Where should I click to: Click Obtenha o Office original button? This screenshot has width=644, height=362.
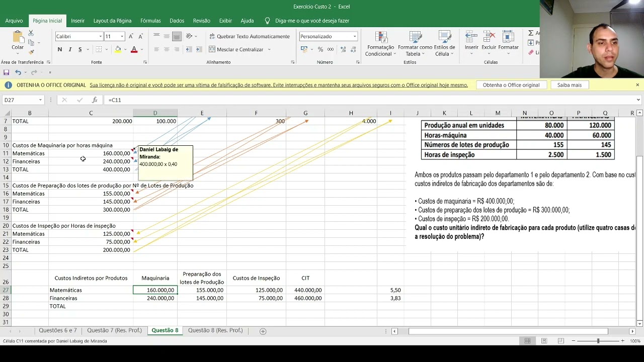[x=511, y=85]
